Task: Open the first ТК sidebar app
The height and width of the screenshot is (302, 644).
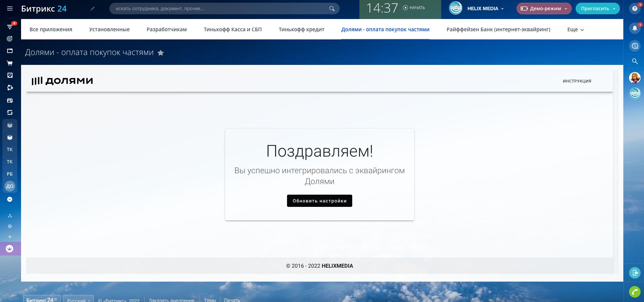Action: [10, 149]
